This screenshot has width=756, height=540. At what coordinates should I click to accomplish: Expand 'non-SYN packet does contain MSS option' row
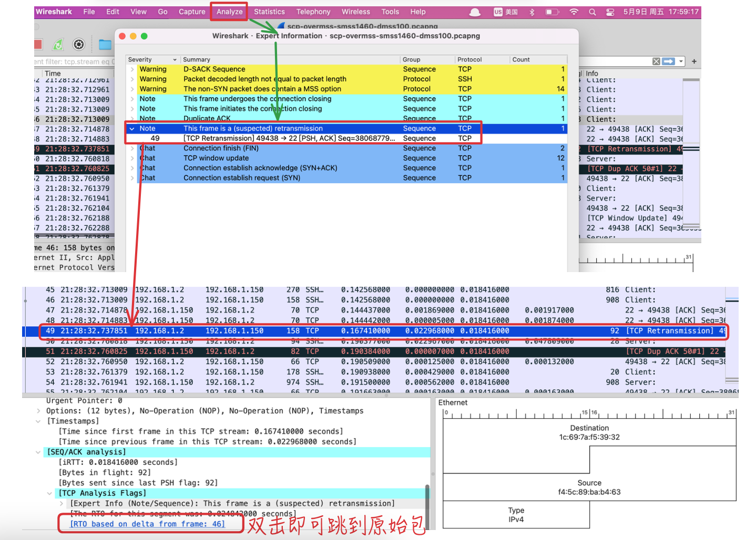pos(132,89)
